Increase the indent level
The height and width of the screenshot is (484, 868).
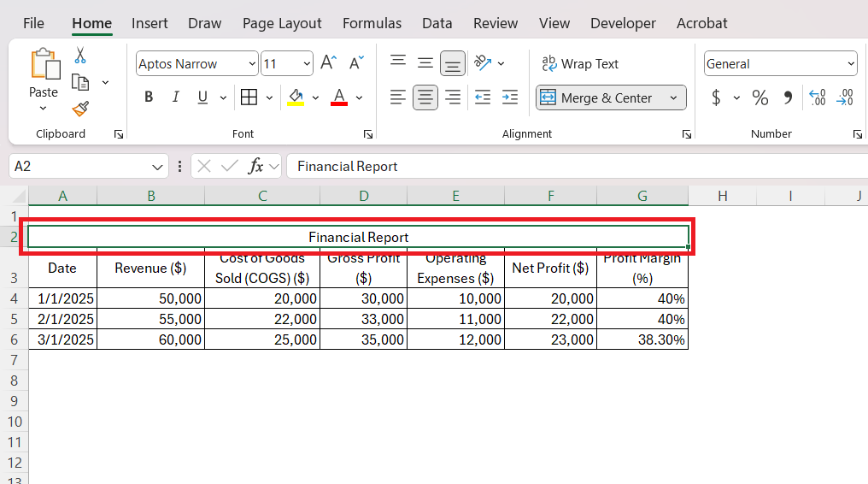coord(510,97)
